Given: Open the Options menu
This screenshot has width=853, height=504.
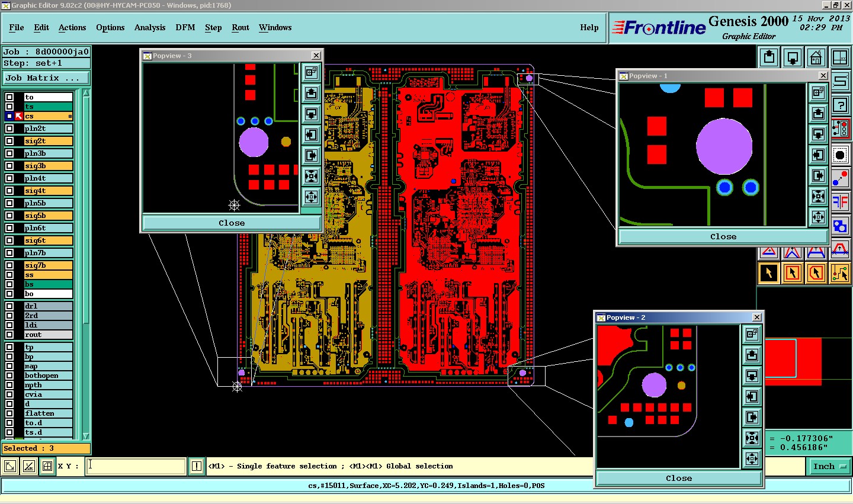Looking at the screenshot, I should (x=110, y=27).
